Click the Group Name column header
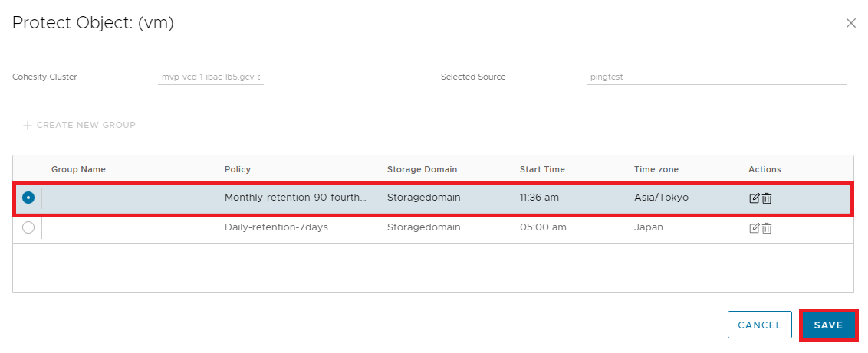The height and width of the screenshot is (353, 868). tap(78, 169)
